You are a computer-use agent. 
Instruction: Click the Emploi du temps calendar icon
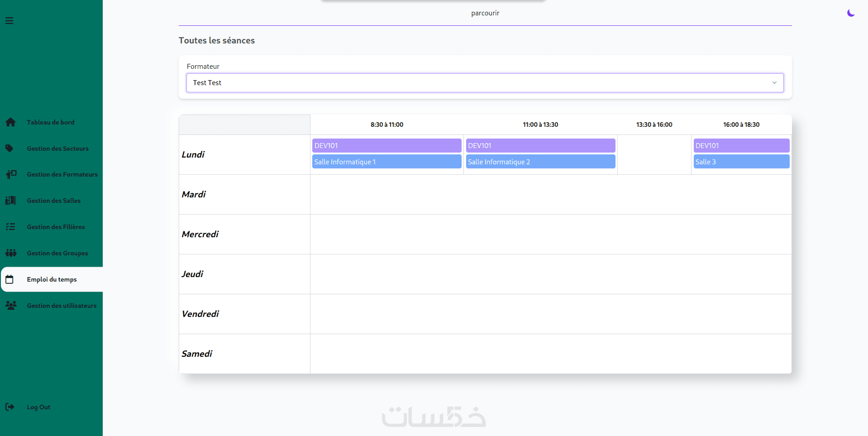10,279
